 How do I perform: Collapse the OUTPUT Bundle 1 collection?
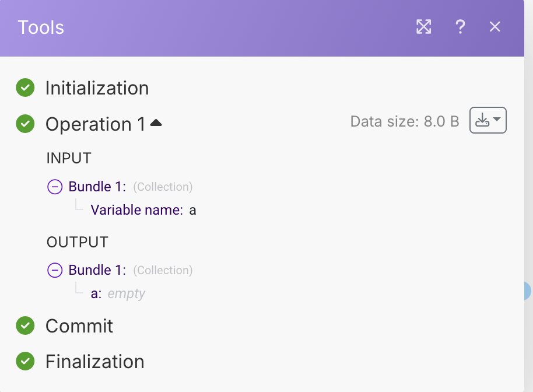point(55,270)
